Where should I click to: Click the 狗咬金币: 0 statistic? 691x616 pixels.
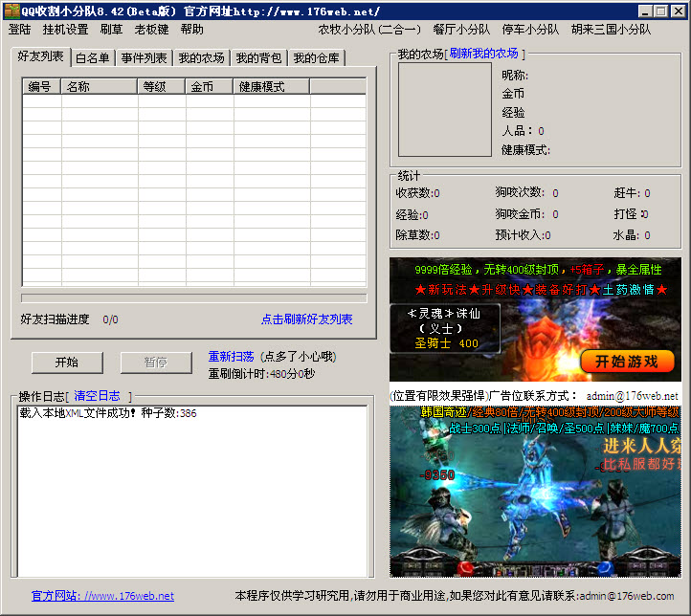[526, 214]
